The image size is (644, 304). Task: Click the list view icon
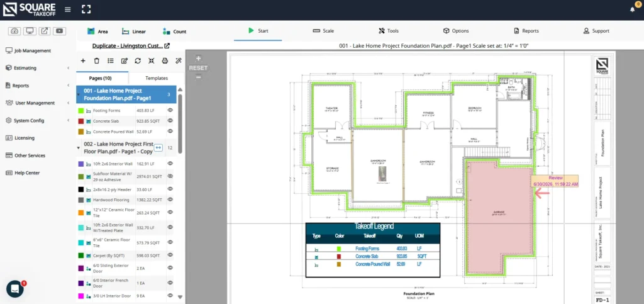point(111,61)
